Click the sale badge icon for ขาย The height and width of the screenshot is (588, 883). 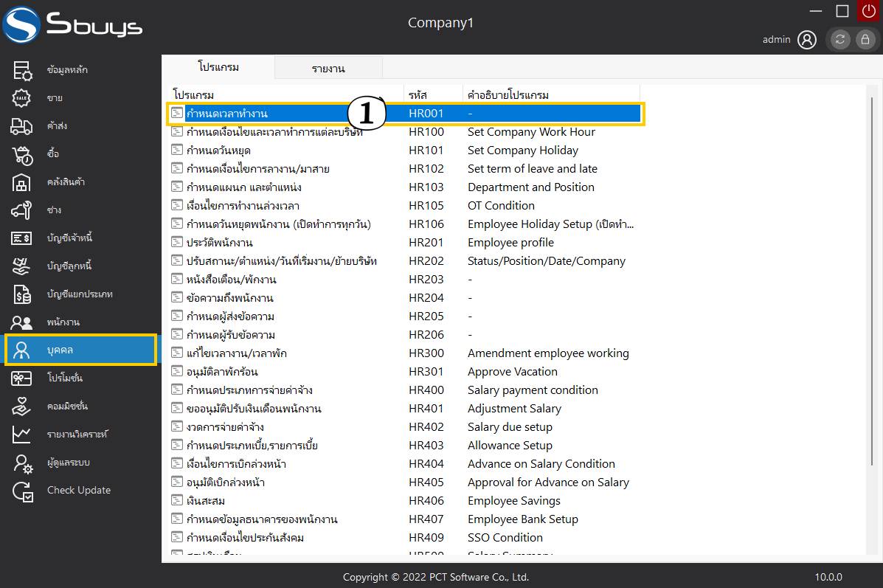[x=22, y=98]
